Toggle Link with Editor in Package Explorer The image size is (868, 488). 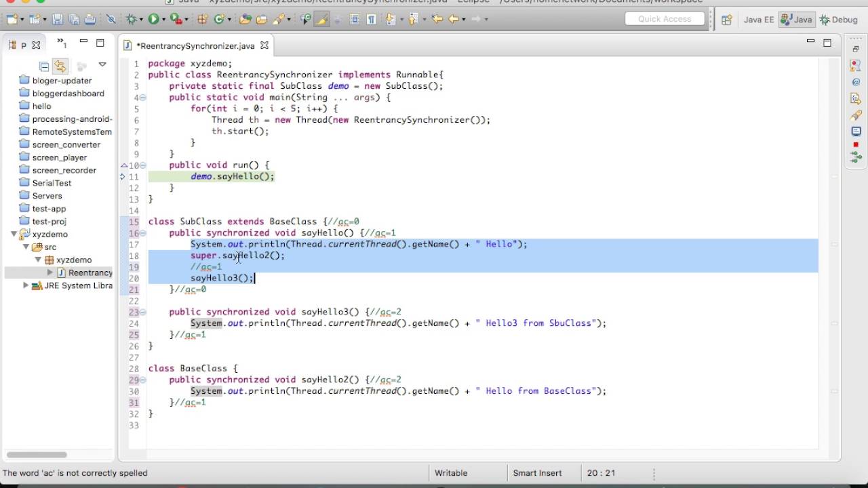tap(60, 66)
